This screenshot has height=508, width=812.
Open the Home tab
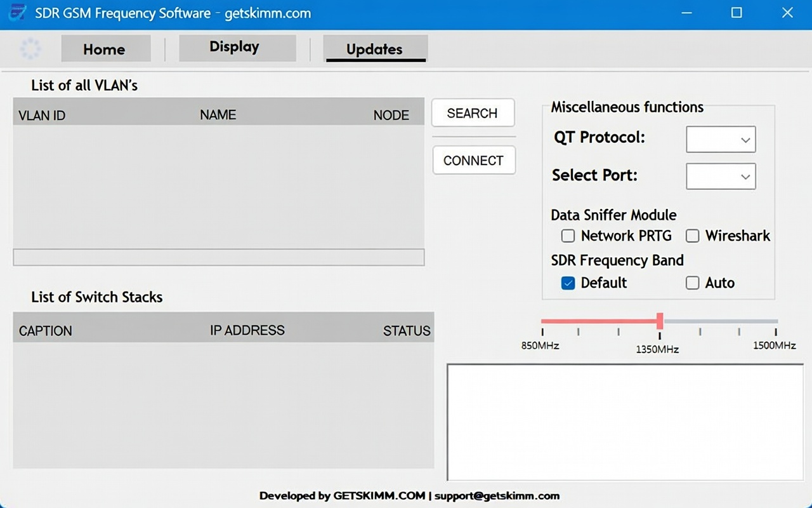pos(105,49)
